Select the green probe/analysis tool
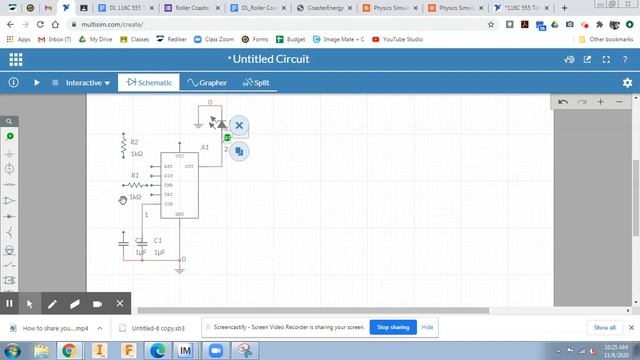This screenshot has height=360, width=640. [x=10, y=136]
